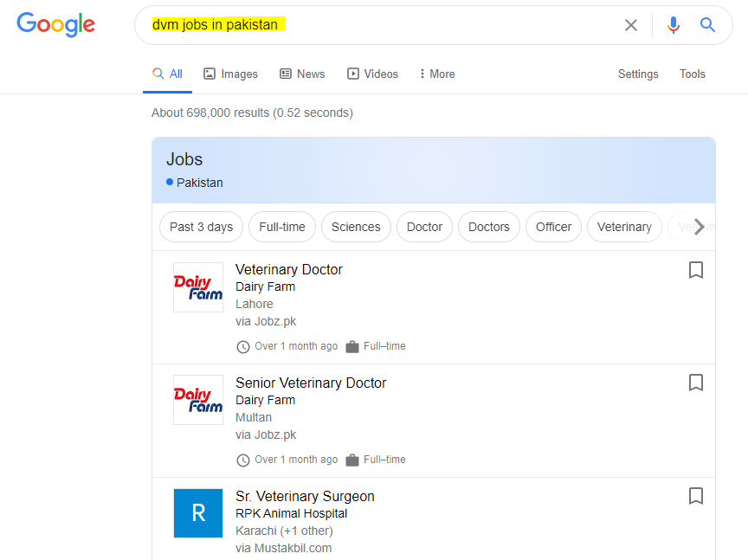Open the More menu

pos(437,74)
